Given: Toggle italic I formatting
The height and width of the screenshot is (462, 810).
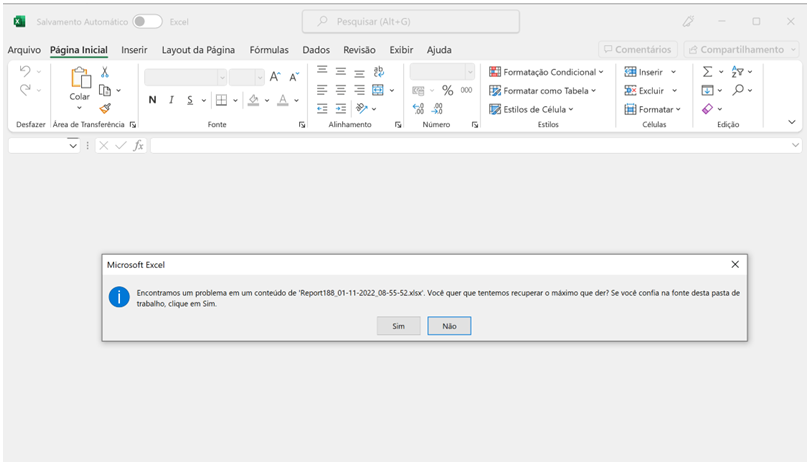Looking at the screenshot, I should [x=171, y=100].
